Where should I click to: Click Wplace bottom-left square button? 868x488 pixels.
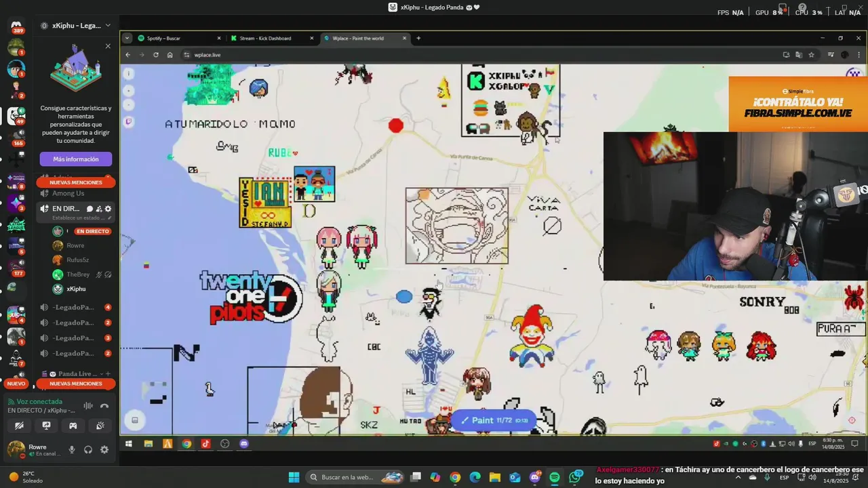click(x=134, y=420)
